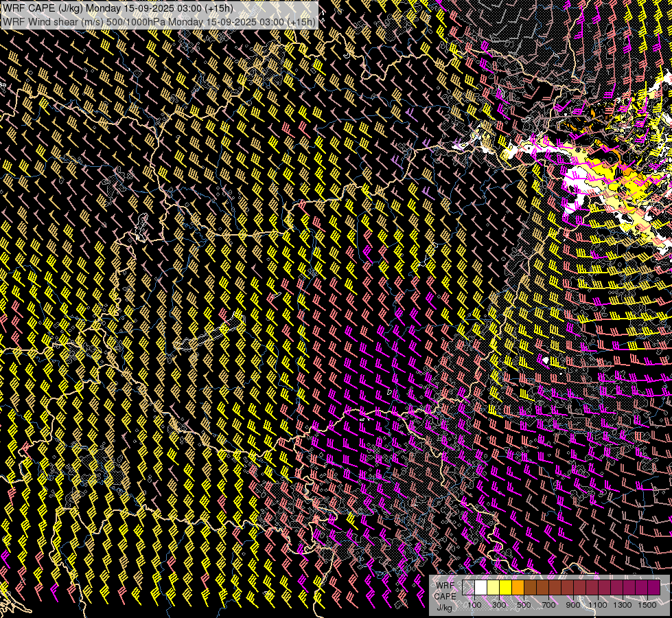Click the 500 legend scale label

[x=524, y=605]
